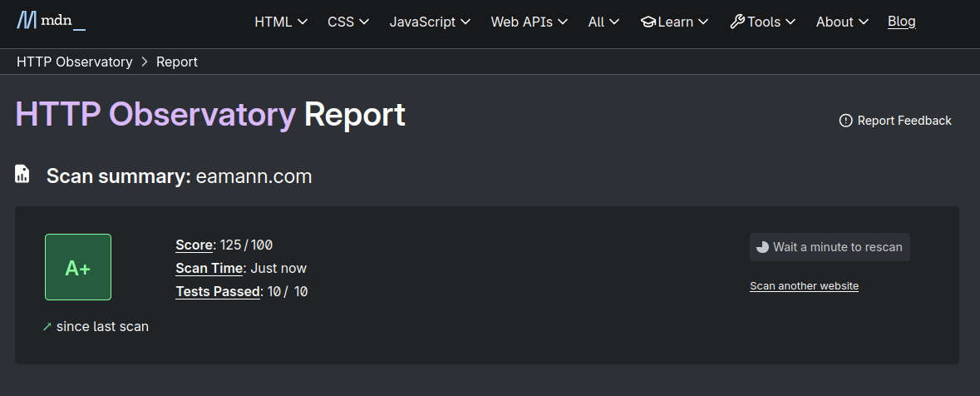Image resolution: width=980 pixels, height=396 pixels.
Task: Open HTTP Observatory breadcrumb
Action: 74,62
